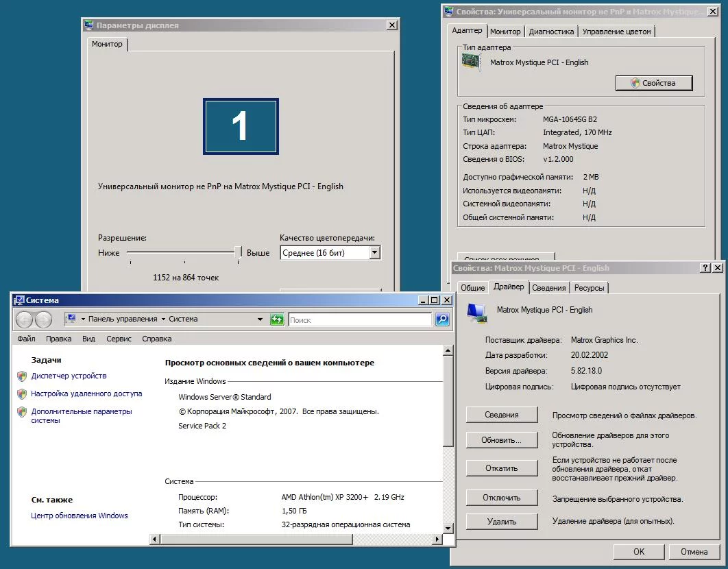Click the green refresh icon in address bar
The width and height of the screenshot is (728, 569).
(x=277, y=319)
